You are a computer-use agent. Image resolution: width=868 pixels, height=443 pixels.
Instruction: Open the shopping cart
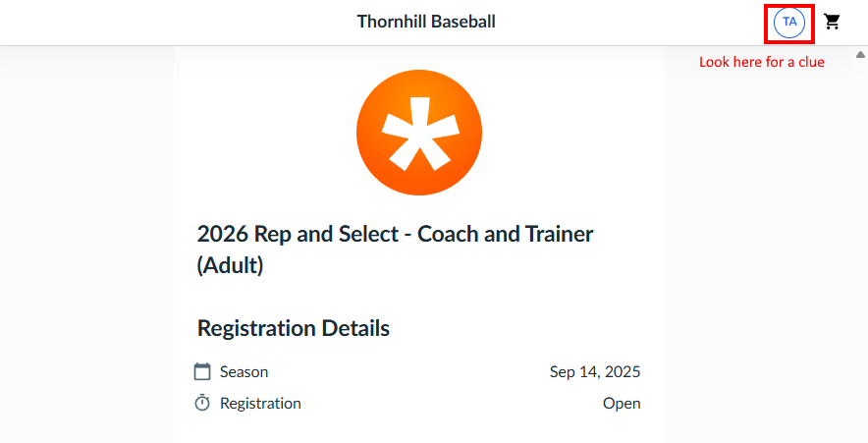833,22
